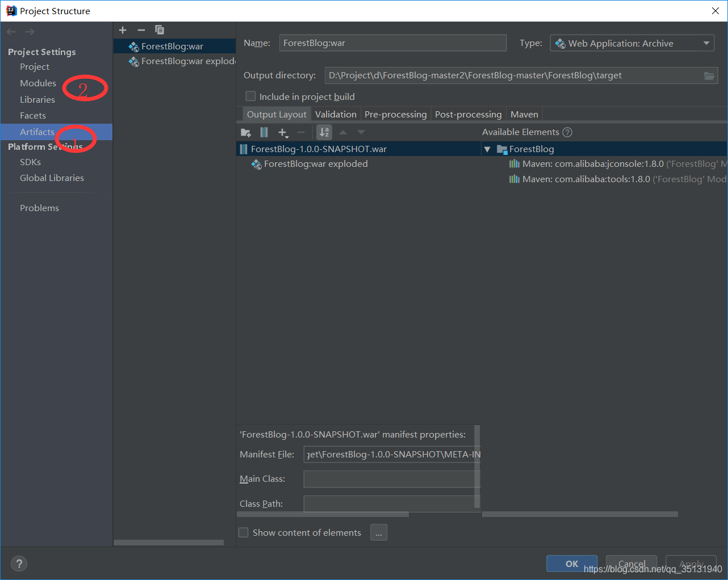
Task: Click artifact list horizontal scrollbar
Action: tap(169, 543)
